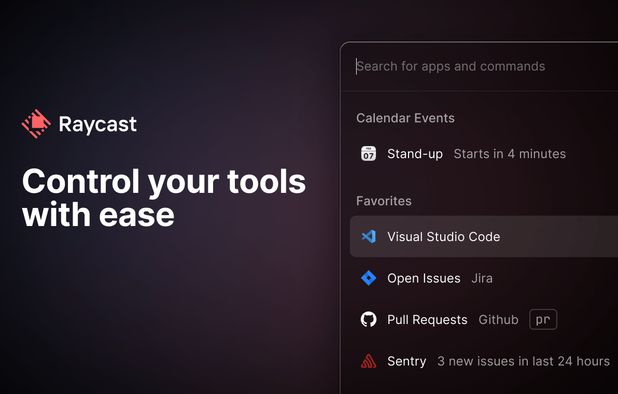
Task: Click the GitHub octocat icon
Action: (x=369, y=320)
